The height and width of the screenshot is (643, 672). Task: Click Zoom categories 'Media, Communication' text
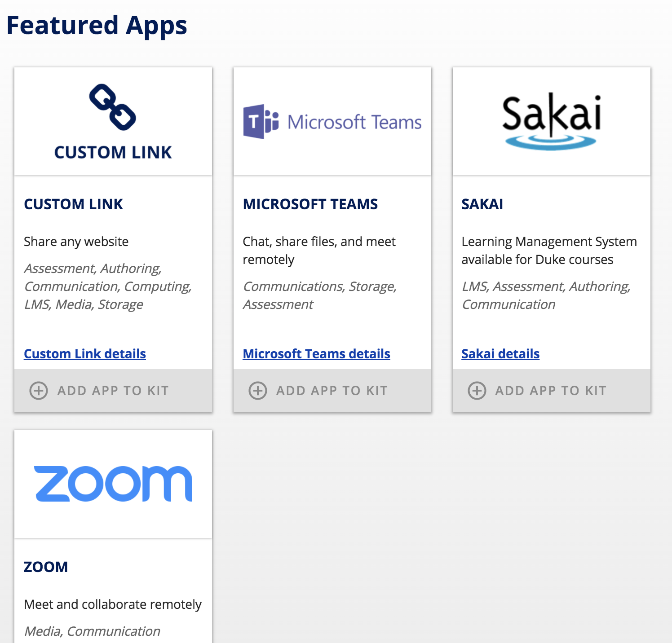(x=92, y=631)
